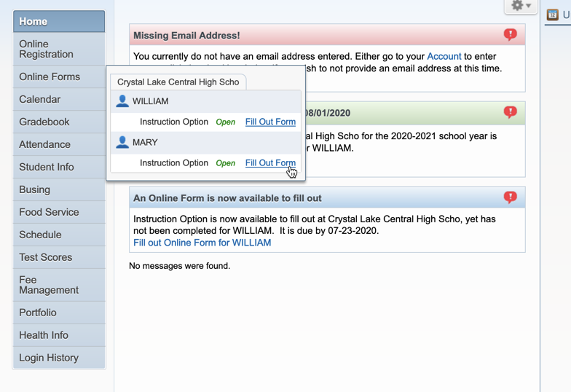Select Busing in the sidebar
The image size is (571, 392).
[x=59, y=189]
